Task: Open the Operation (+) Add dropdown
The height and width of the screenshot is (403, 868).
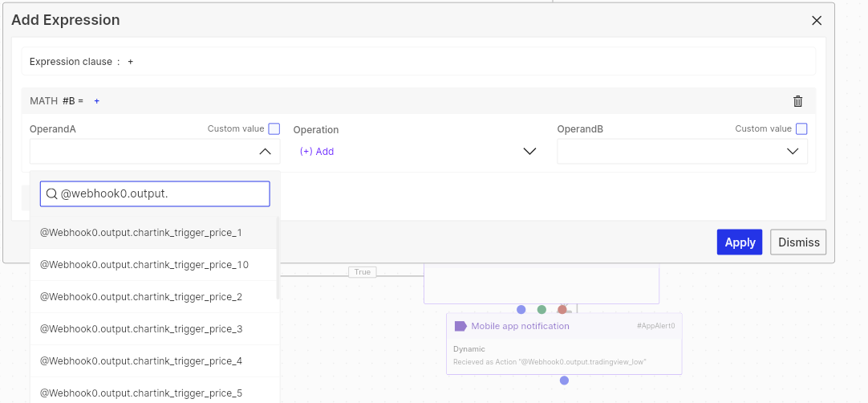Action: 417,152
